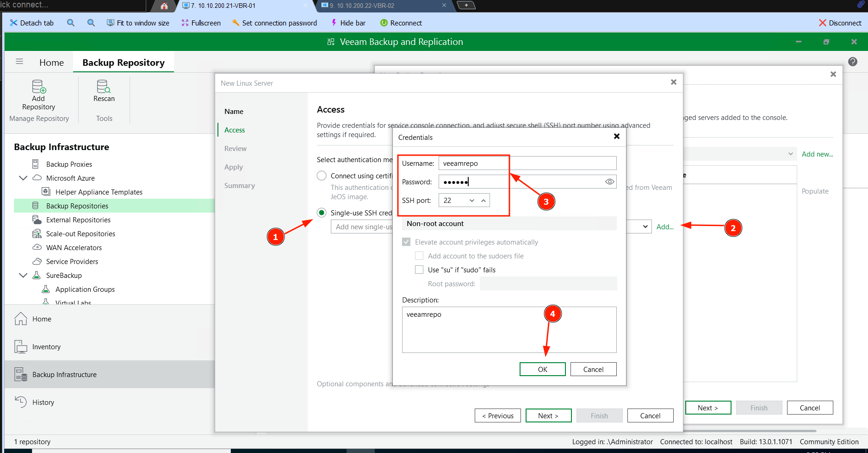The height and width of the screenshot is (453, 868).
Task: Click Disconnect in the connection toolbar
Action: click(840, 23)
